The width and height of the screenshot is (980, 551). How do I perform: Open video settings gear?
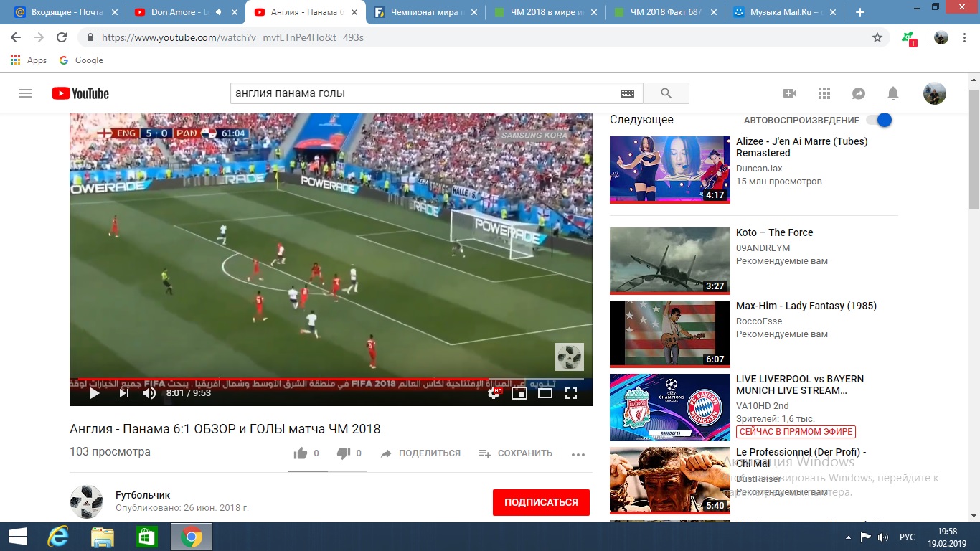coord(494,393)
